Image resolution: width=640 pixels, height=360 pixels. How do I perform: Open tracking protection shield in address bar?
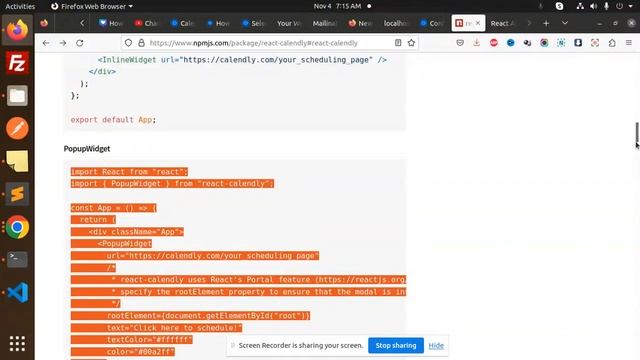129,43
